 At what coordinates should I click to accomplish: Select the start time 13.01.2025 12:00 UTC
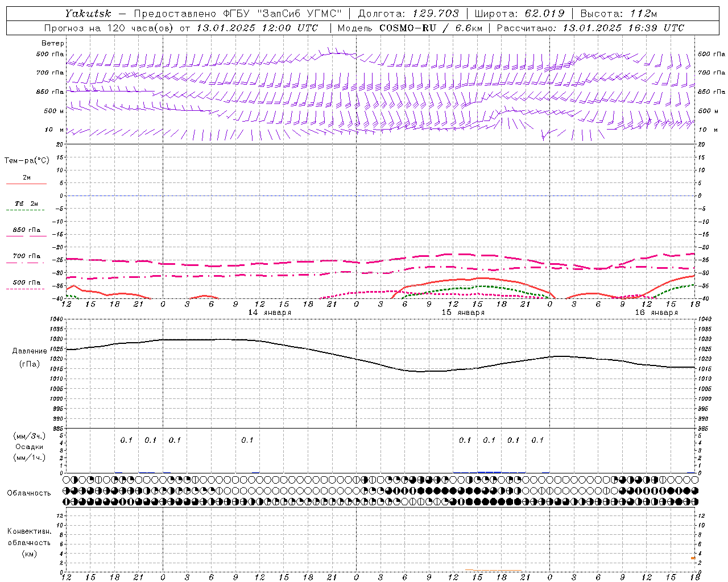point(257,28)
